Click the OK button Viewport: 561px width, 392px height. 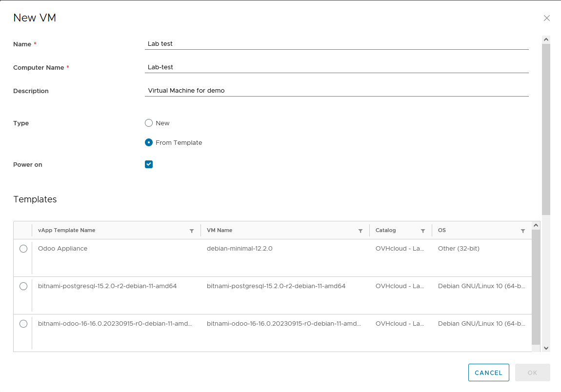point(532,372)
